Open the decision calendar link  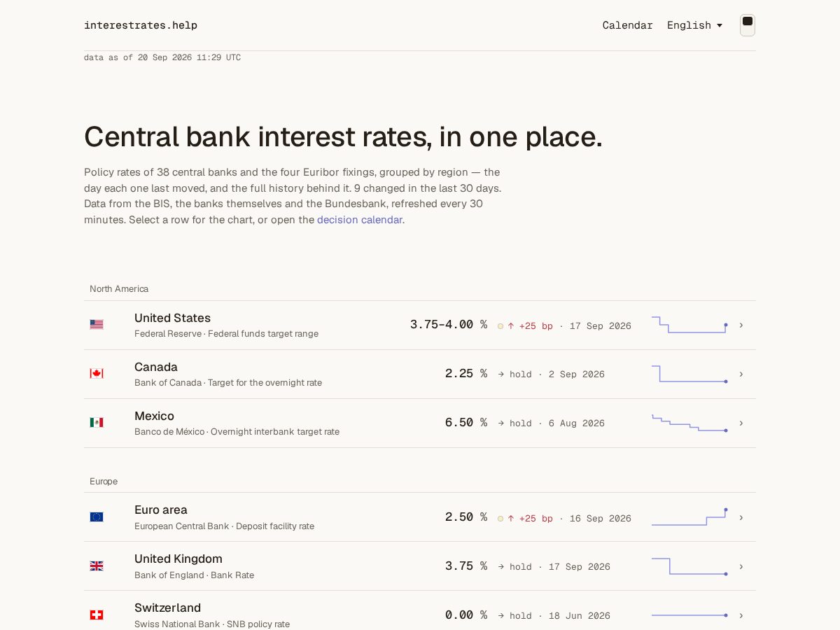[x=360, y=220]
